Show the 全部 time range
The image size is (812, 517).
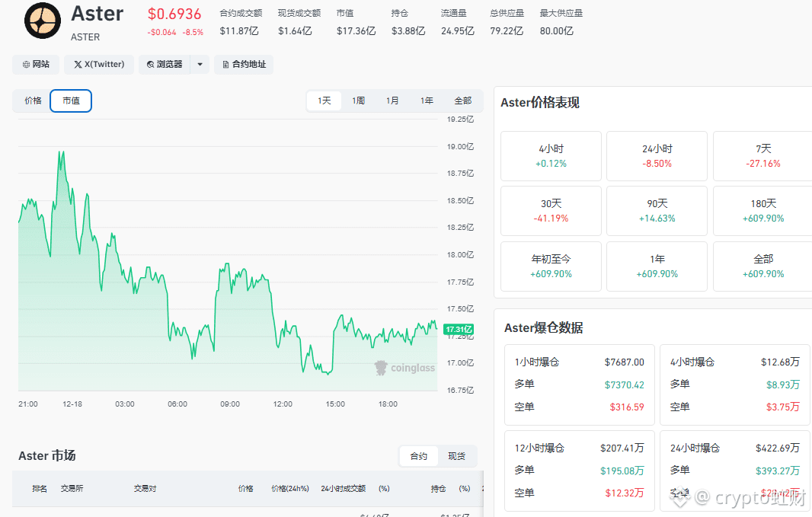[x=463, y=101]
